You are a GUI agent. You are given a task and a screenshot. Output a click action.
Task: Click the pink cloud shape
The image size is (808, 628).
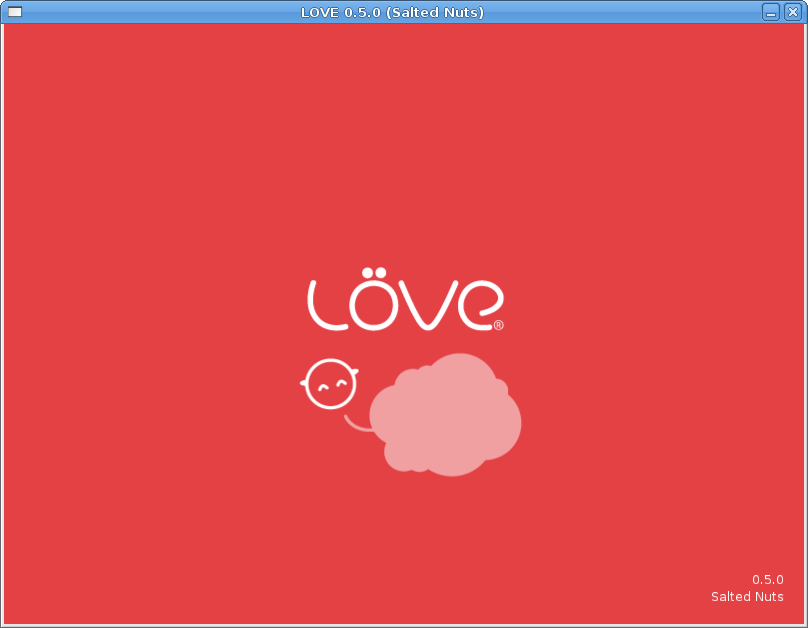[445, 415]
